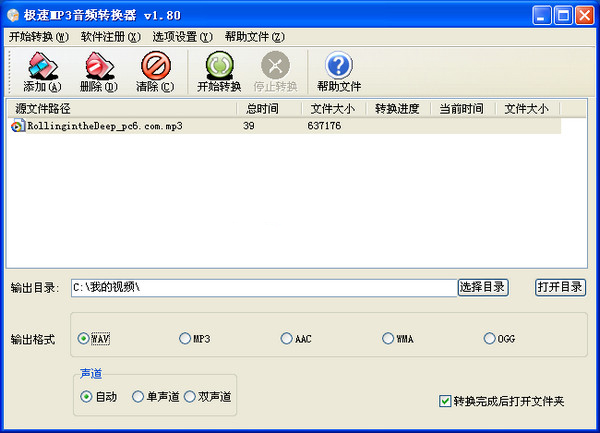Click the duration value 39
This screenshot has height=433, width=600.
(249, 126)
